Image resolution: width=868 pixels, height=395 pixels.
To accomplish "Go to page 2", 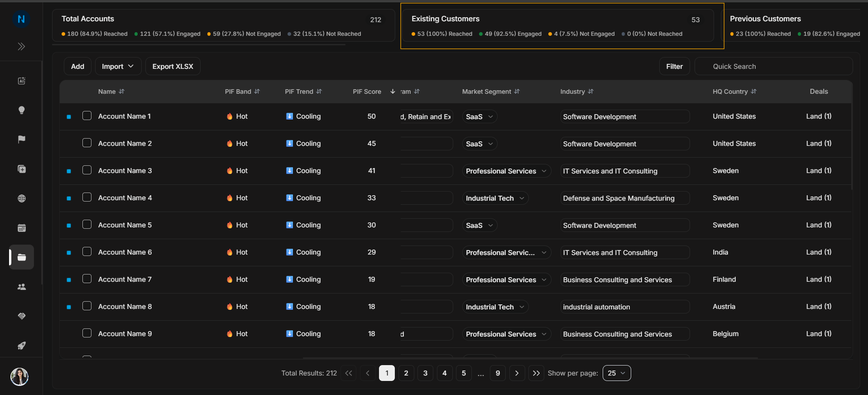I will [x=406, y=373].
